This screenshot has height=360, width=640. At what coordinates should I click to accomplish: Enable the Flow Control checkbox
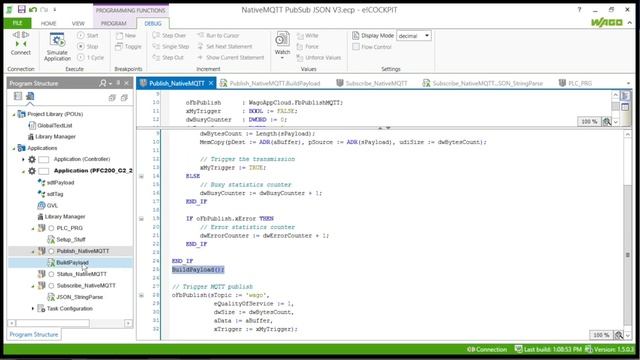pos(356,47)
